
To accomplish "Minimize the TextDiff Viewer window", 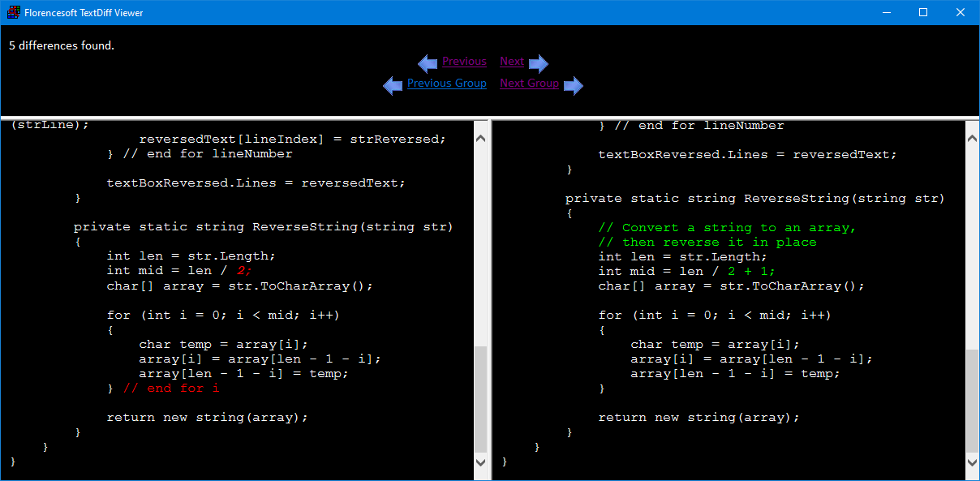I will click(887, 12).
